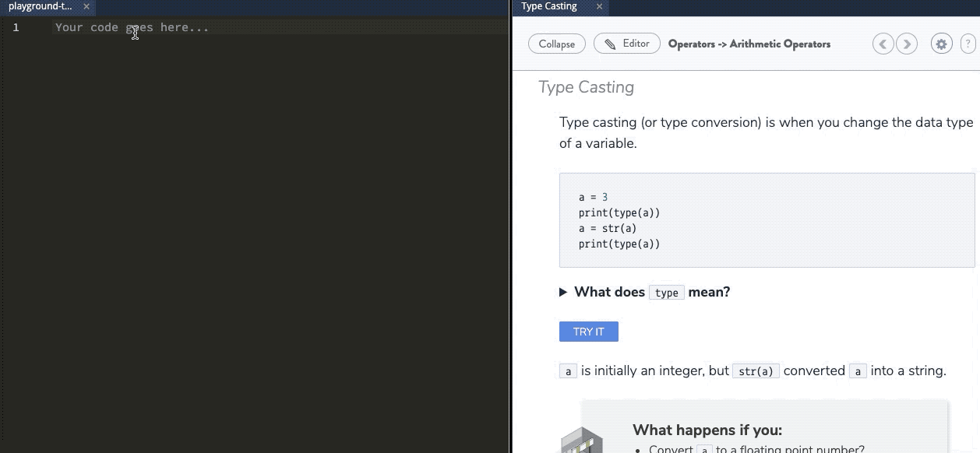Go to the previous page arrow
This screenshot has height=453, width=980.
pyautogui.click(x=883, y=44)
